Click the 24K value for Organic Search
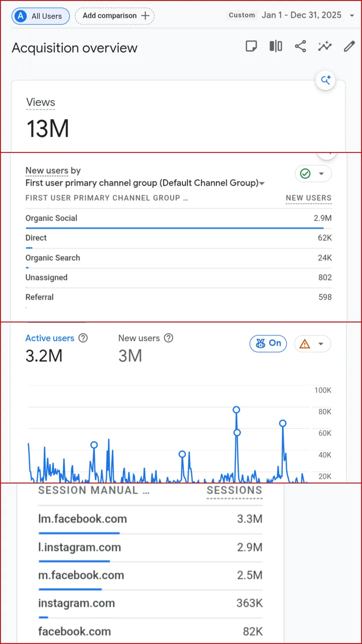Viewport: 362px width, 644px height. 325,257
